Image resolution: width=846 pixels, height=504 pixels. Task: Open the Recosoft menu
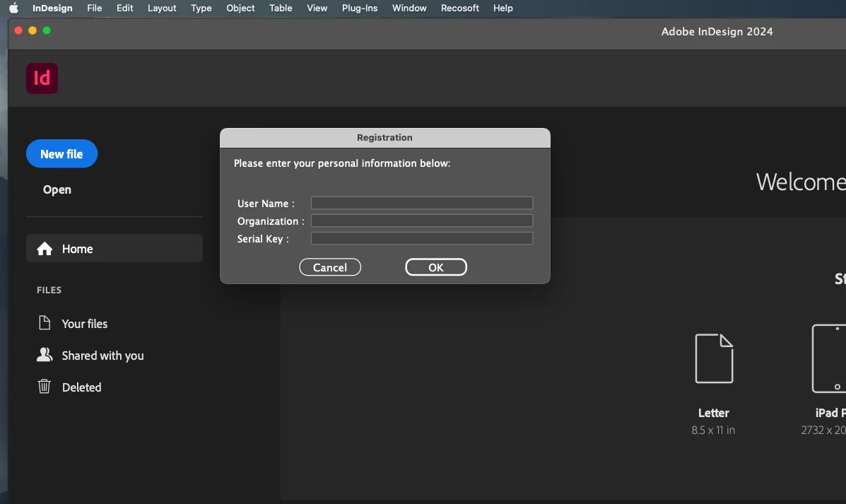[x=460, y=8]
